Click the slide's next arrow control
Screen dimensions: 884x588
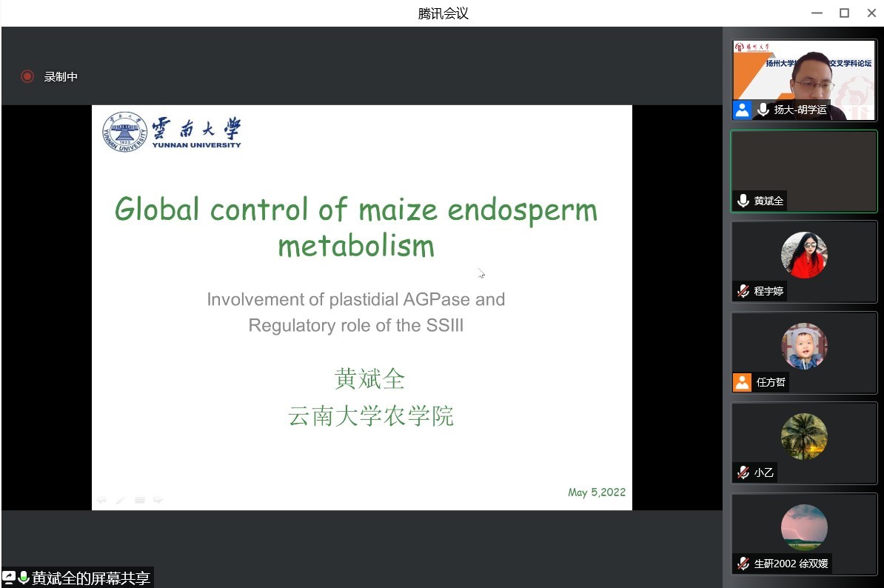click(x=158, y=500)
